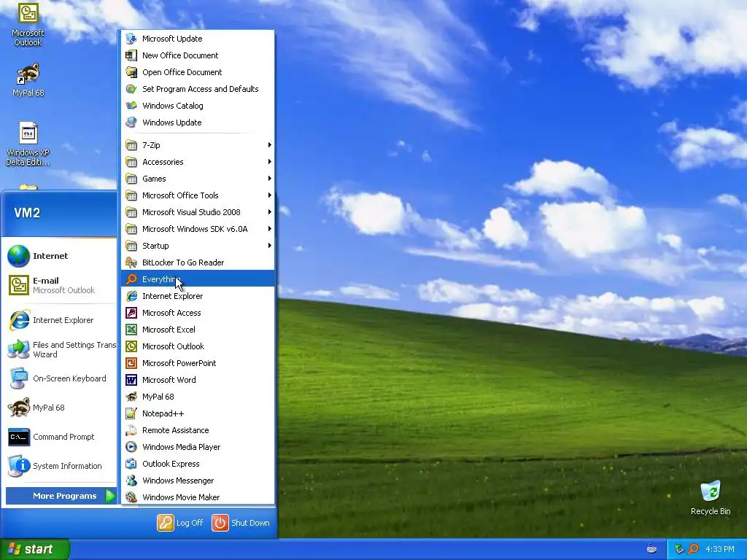Expand the 7-Zip submenu arrow
The height and width of the screenshot is (560, 747).
pos(270,145)
